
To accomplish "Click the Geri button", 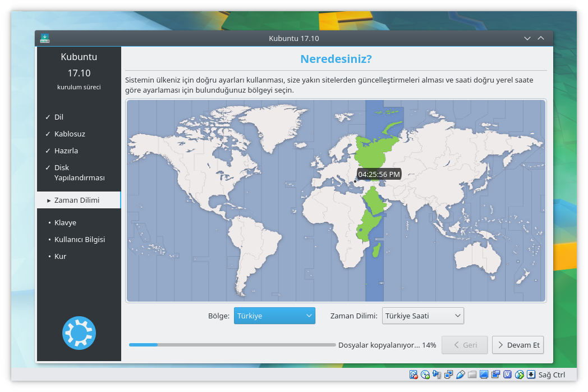I will tap(465, 345).
